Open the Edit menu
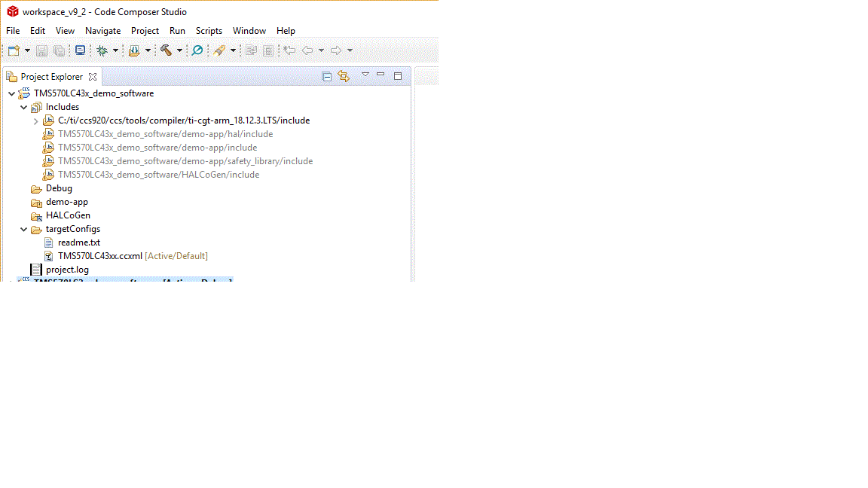This screenshot has width=868, height=488. [38, 31]
